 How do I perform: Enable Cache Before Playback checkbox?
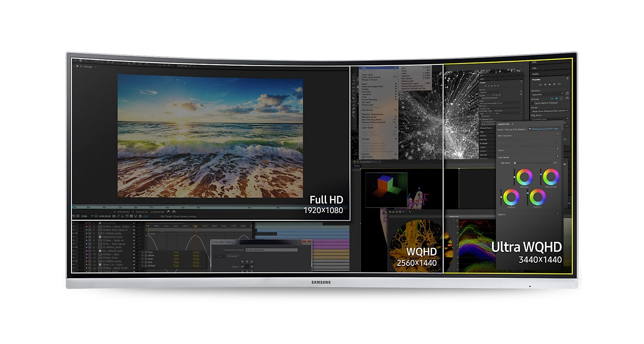click(533, 103)
